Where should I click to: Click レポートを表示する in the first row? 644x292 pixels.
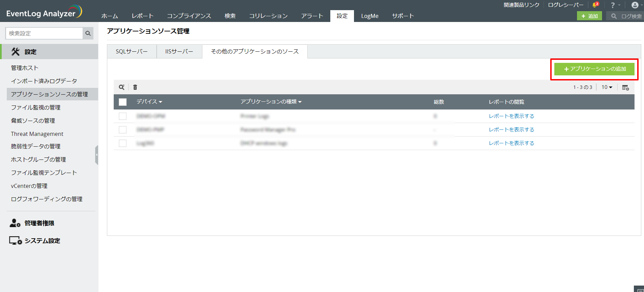pyautogui.click(x=511, y=116)
